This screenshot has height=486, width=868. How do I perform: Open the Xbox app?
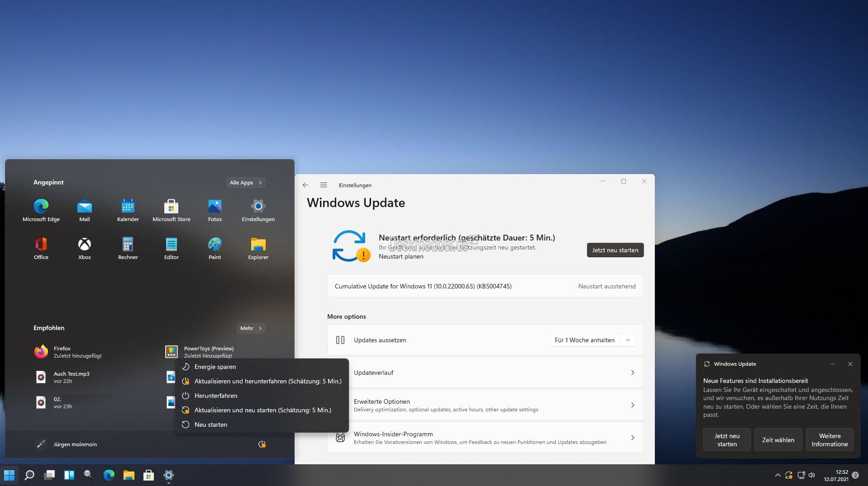point(85,248)
